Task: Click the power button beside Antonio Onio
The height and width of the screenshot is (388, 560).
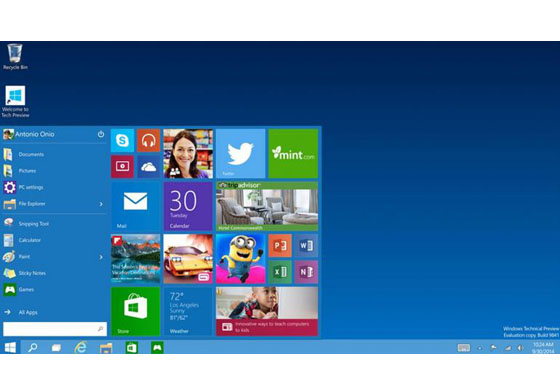Action: click(101, 134)
